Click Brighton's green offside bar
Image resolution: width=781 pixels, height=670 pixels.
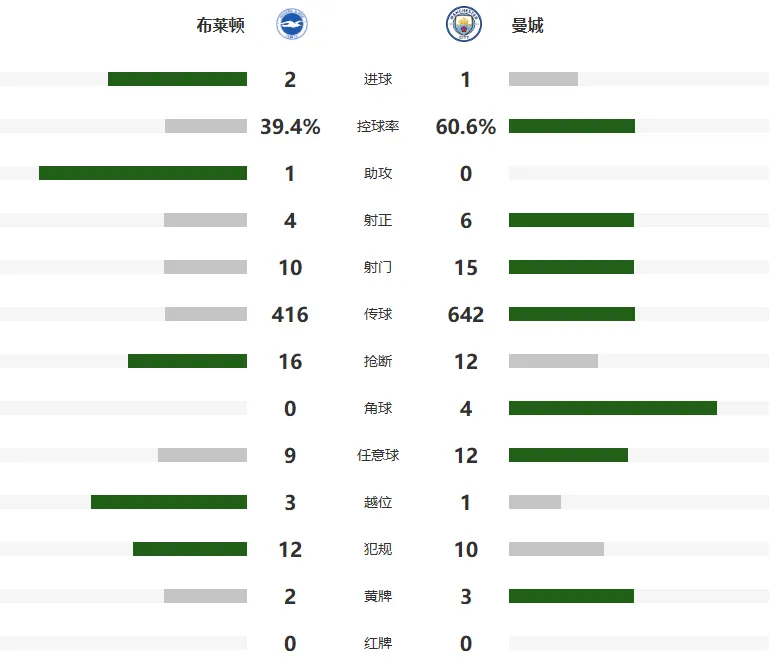[x=169, y=502]
